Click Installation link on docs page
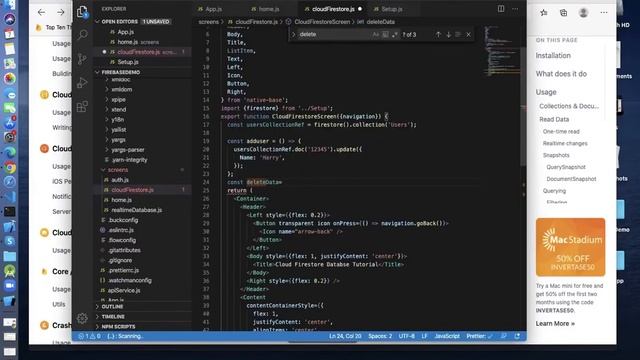The image size is (640, 360). 553,56
